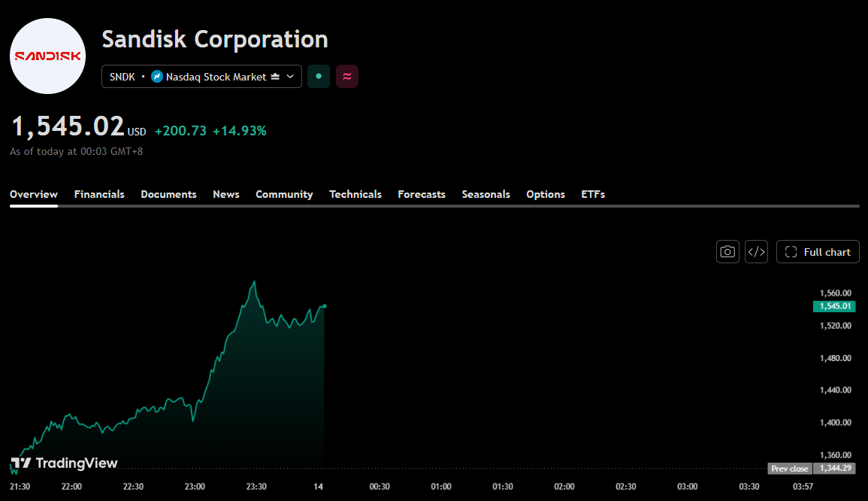Click the 1,344.29 previous close value
Screen dimensions: 868x501
835,469
